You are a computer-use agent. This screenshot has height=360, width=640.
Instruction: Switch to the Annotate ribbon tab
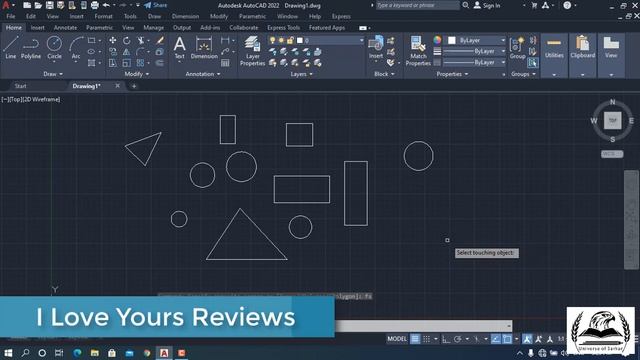pos(65,28)
